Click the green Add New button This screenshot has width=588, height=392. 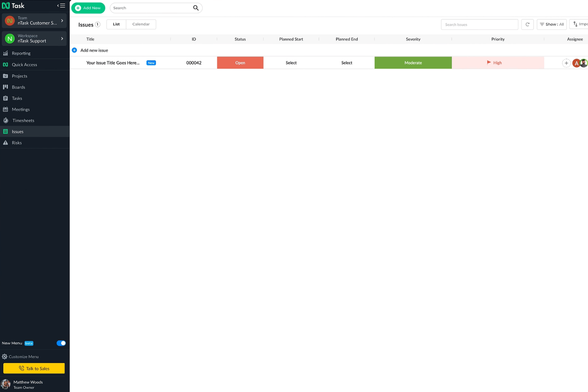coord(88,8)
